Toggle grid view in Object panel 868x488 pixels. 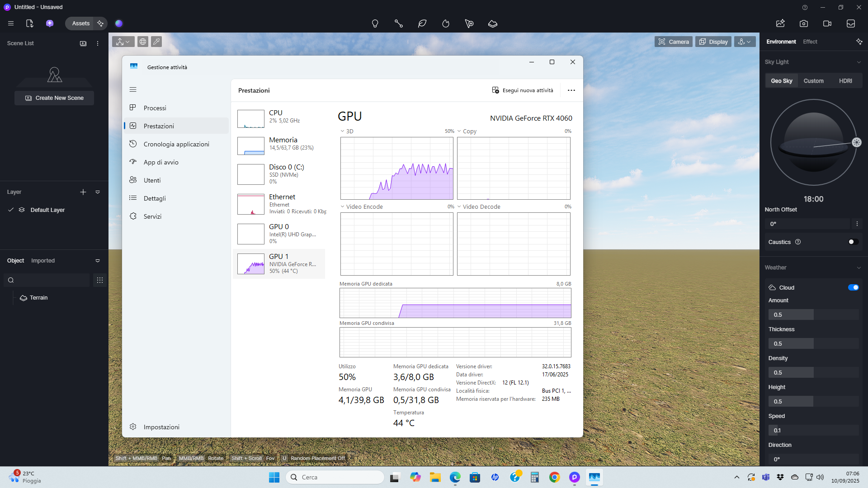tap(100, 280)
